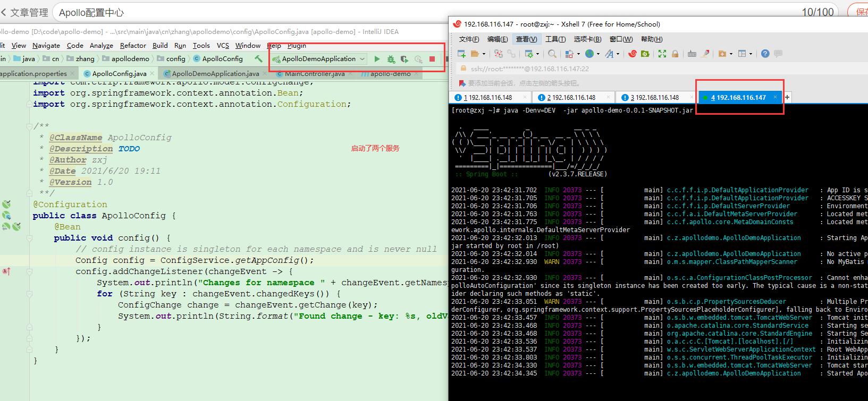The image size is (868, 401).
Task: Click the disconnect icon in Xshell toolbar
Action: [x=498, y=54]
